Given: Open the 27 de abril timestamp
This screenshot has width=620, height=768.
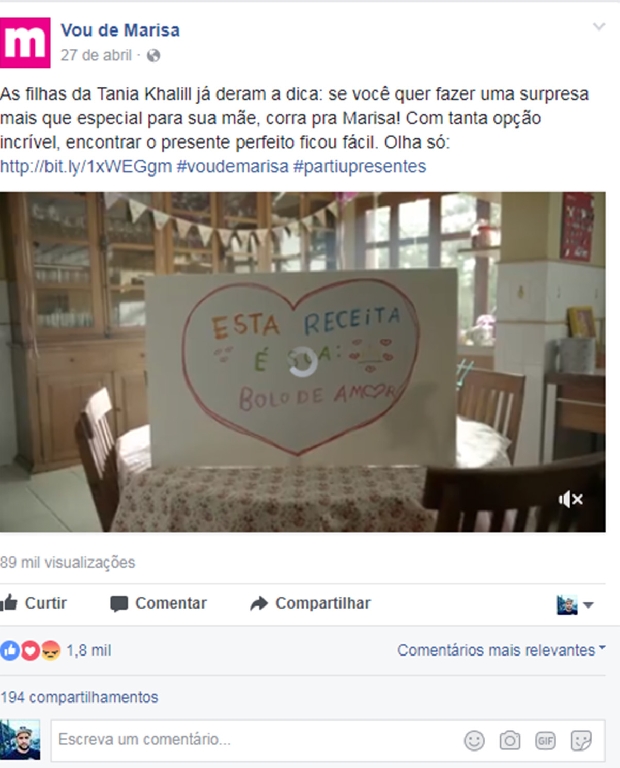Looking at the screenshot, I should pos(96,55).
